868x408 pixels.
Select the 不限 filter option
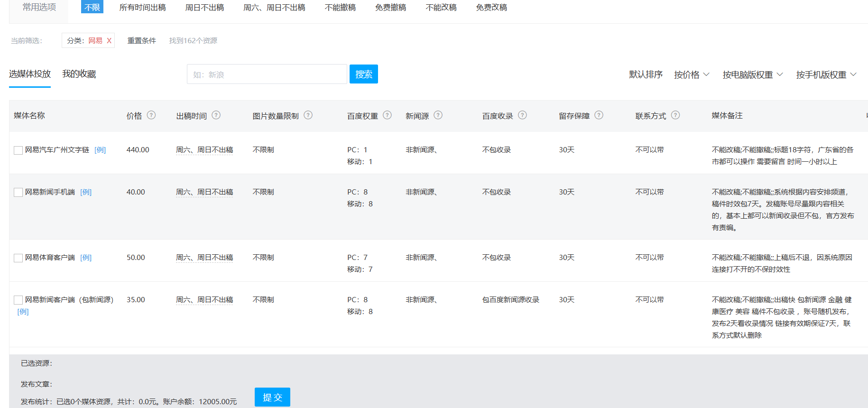92,7
